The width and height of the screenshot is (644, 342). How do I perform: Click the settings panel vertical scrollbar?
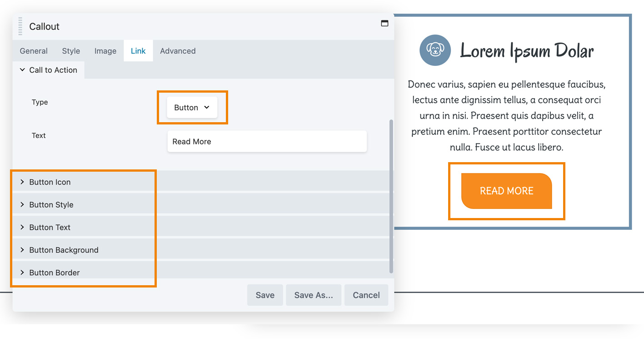(x=391, y=196)
